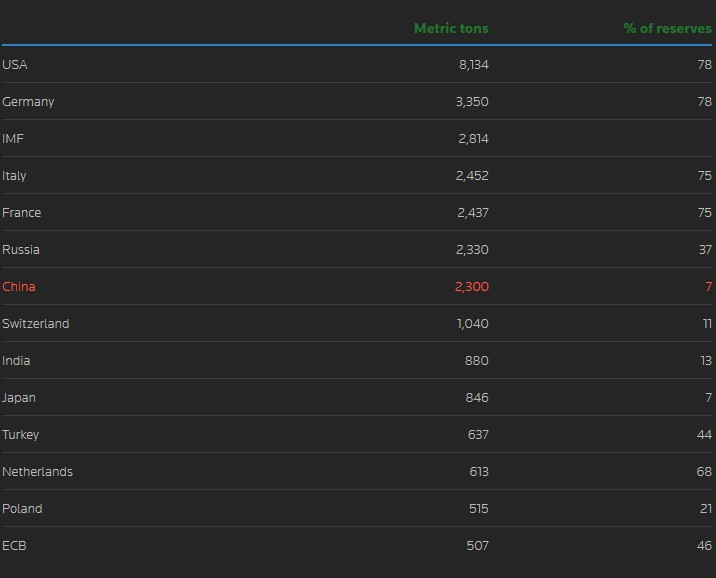Viewport: 716px width, 578px height.
Task: Select the USA row label
Action: pos(15,65)
